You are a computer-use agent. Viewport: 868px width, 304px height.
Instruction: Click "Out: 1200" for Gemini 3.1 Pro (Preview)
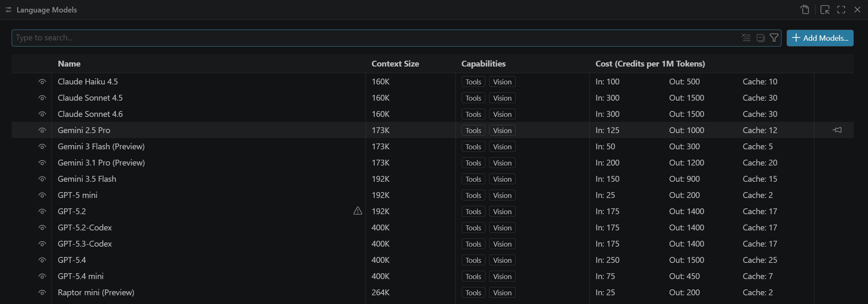pos(687,163)
